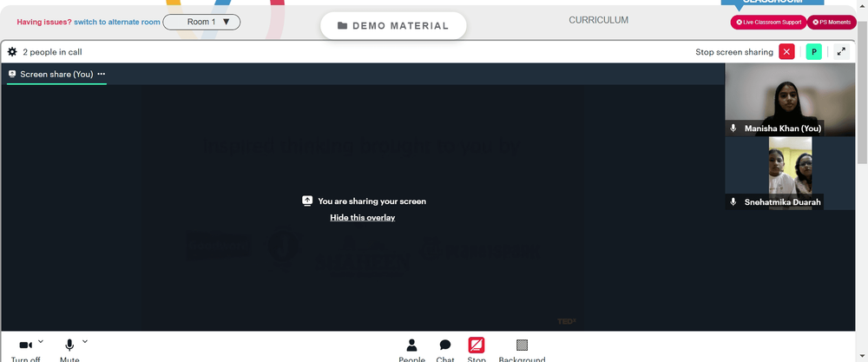Open Screen share options three-dot menu
This screenshot has height=362, width=868.
click(x=102, y=74)
